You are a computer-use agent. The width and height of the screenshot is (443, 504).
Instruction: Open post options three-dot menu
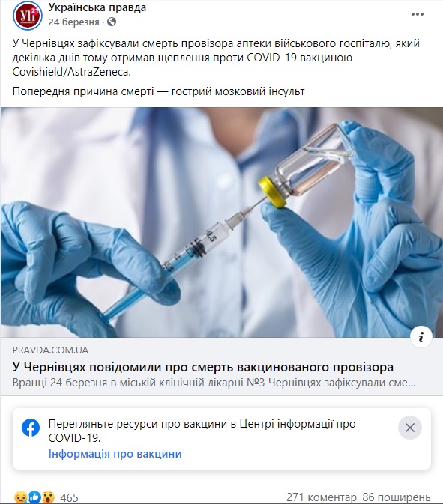point(418,14)
